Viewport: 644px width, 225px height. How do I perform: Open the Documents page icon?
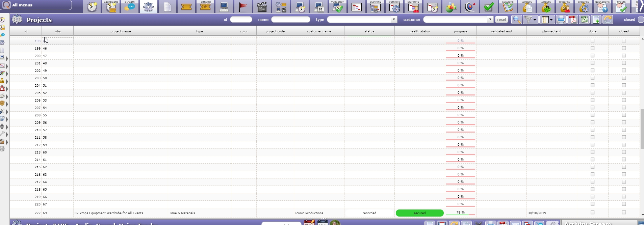168,7
